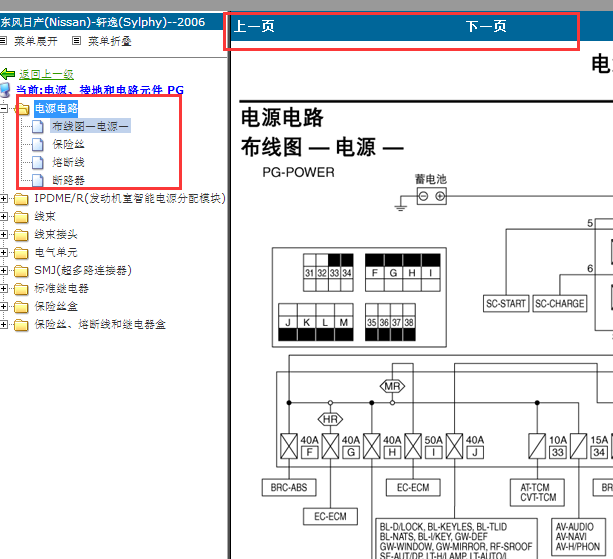
Task: Click the 蓄电池 battery symbol
Action: (432, 196)
